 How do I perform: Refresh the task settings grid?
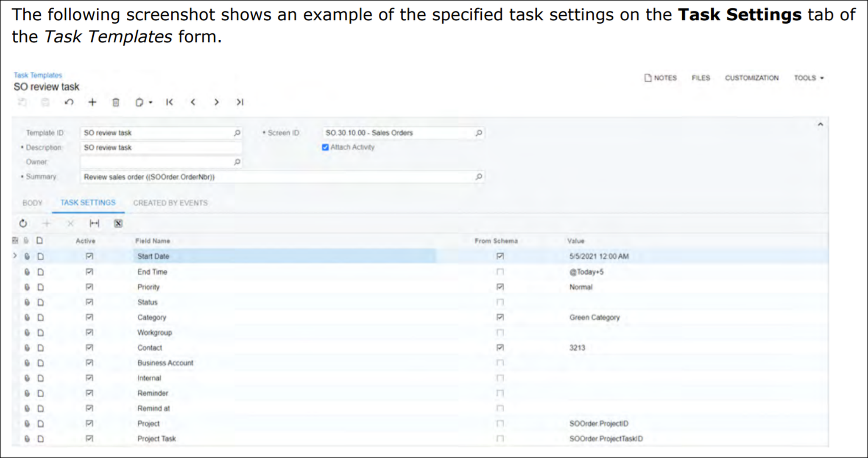[x=23, y=223]
